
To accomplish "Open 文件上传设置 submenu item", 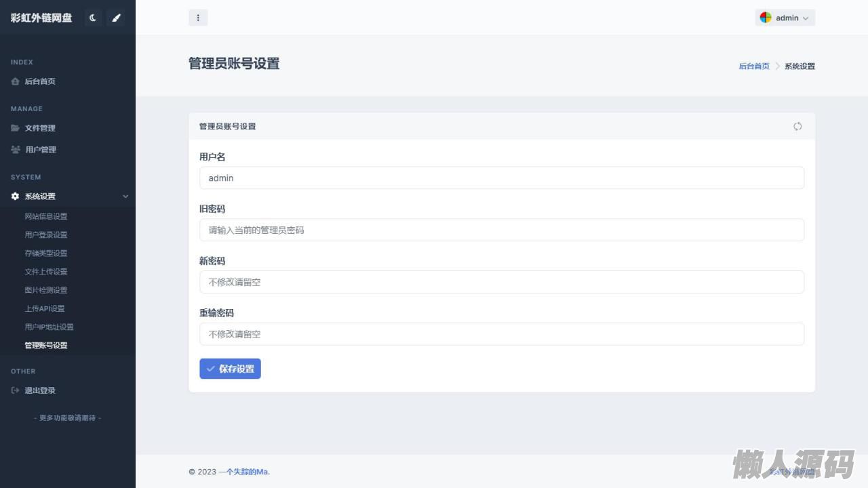I will coord(46,272).
